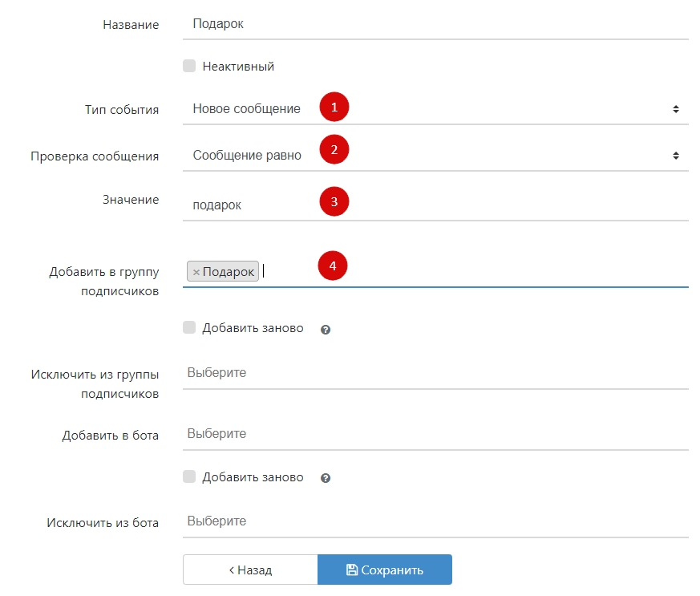Go back with the Назад button
Screen dimensions: 700x596
point(250,570)
